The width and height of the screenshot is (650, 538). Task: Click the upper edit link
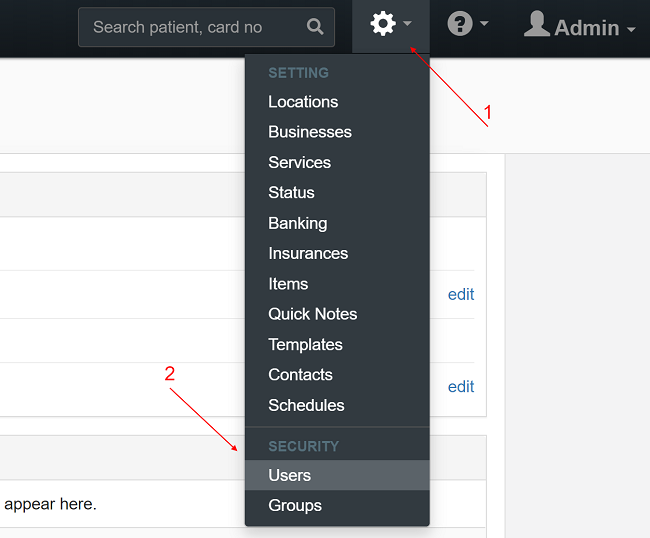(x=461, y=294)
